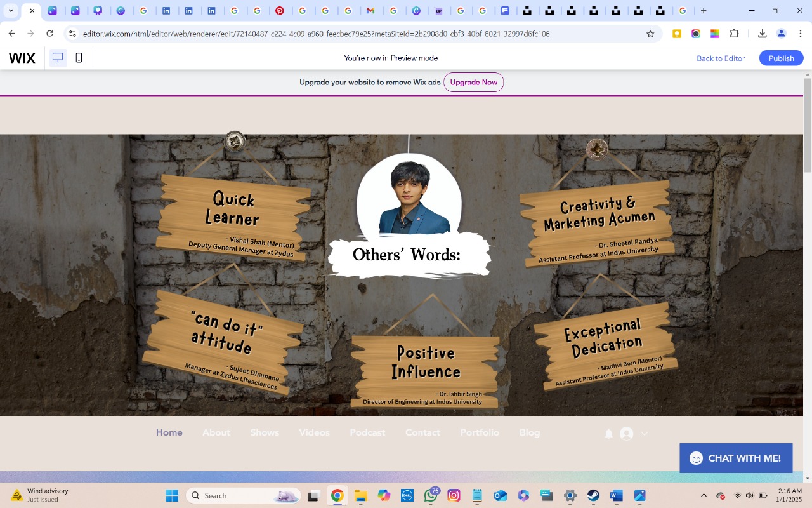This screenshot has width=812, height=508.
Task: Go to the Shows page
Action: click(265, 432)
